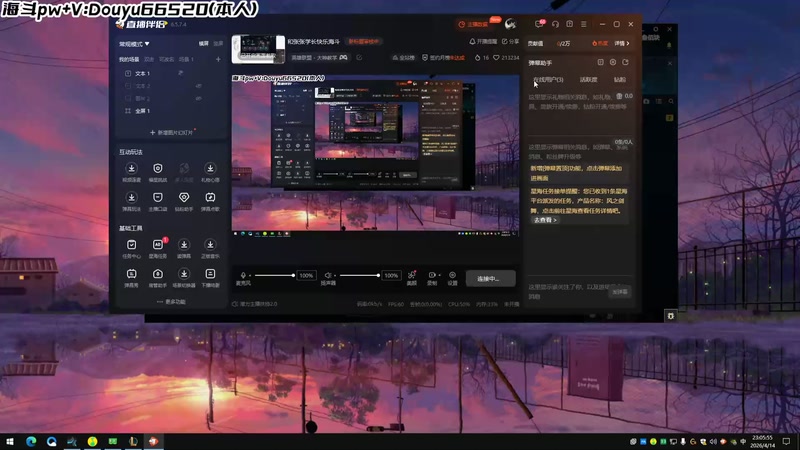
Task: Open the 弹幕玩法 download icon
Action: [x=132, y=197]
